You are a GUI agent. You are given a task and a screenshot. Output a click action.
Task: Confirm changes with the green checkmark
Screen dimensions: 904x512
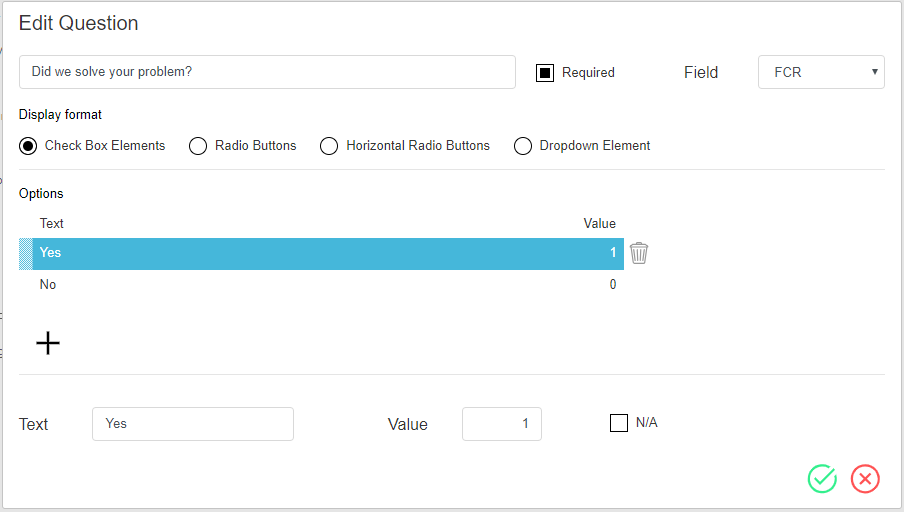822,479
